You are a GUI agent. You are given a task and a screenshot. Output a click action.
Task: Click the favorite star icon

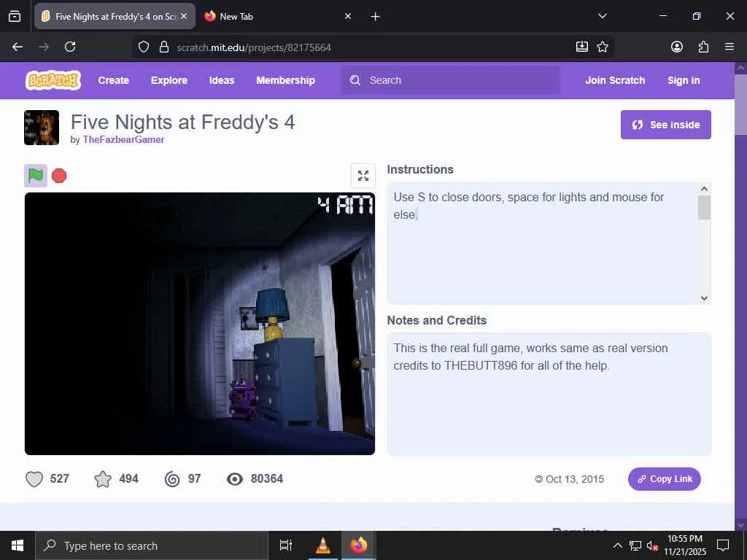pos(103,479)
